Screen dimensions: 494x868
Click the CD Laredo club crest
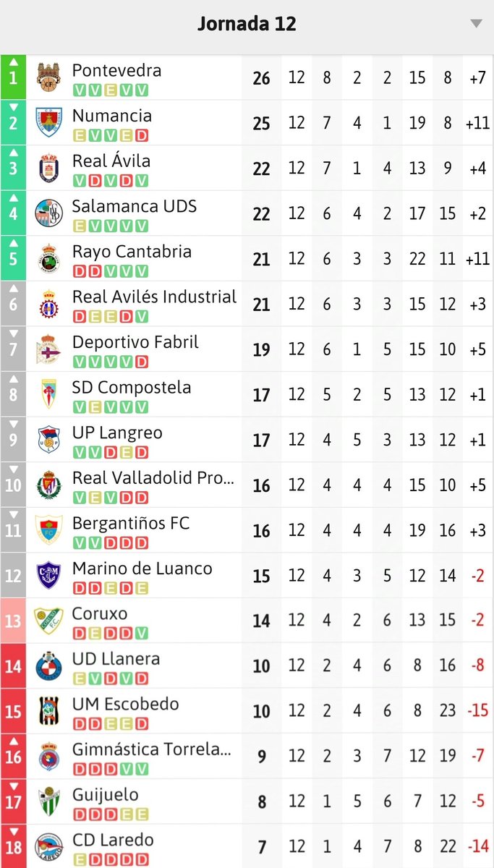(x=49, y=847)
